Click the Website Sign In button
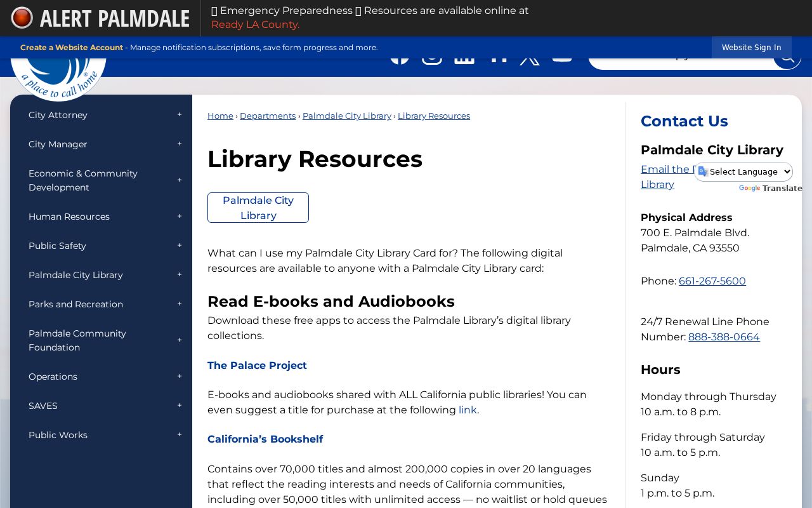This screenshot has height=508, width=812. tap(751, 48)
